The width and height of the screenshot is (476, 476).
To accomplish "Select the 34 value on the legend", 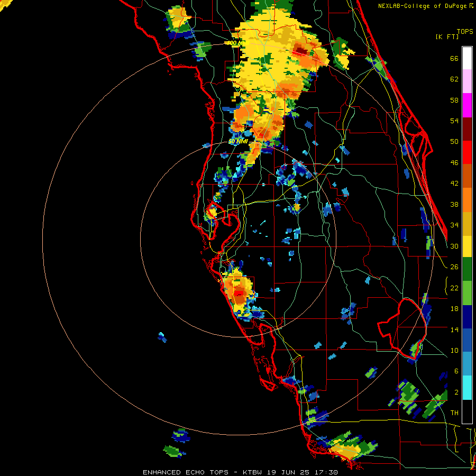I will click(454, 225).
